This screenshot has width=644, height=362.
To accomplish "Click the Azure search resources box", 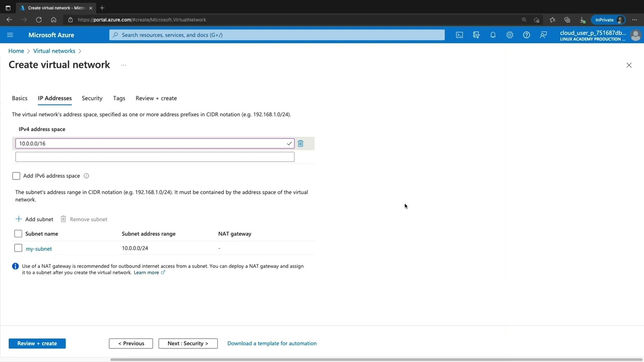I will click(x=277, y=35).
